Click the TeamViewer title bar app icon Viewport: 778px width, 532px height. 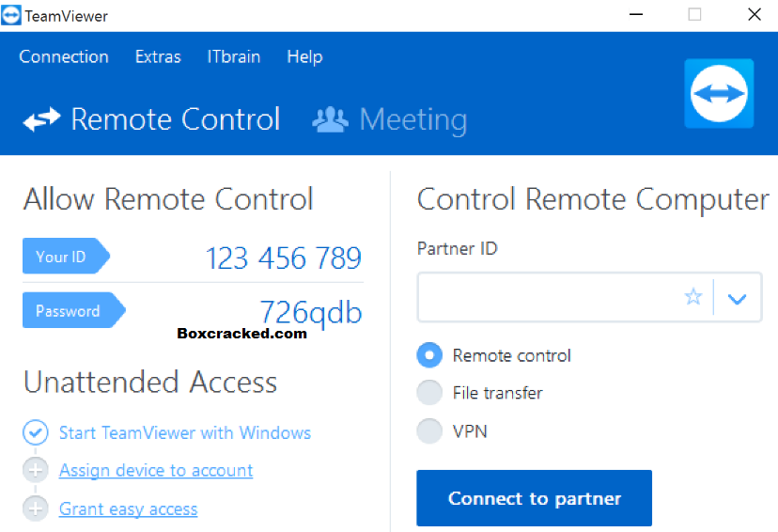click(11, 15)
